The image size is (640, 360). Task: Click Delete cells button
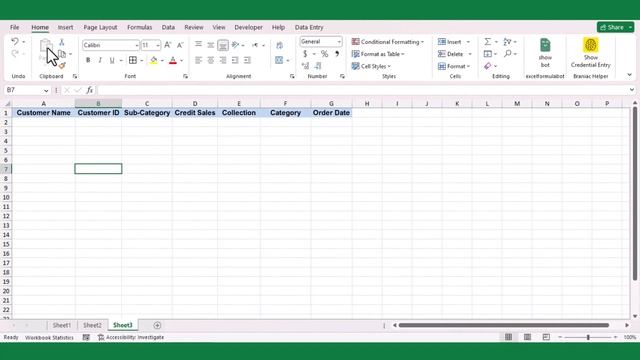(451, 54)
